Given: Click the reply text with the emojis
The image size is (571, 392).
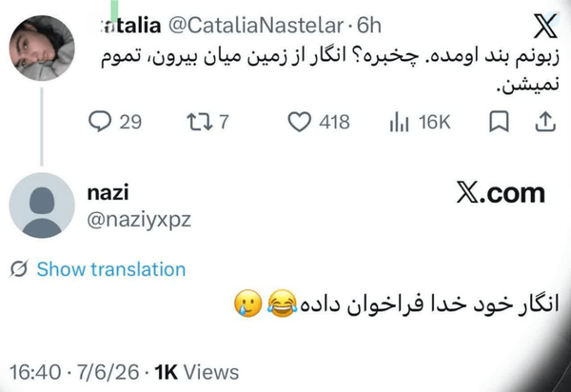Looking at the screenshot, I should pyautogui.click(x=396, y=304).
